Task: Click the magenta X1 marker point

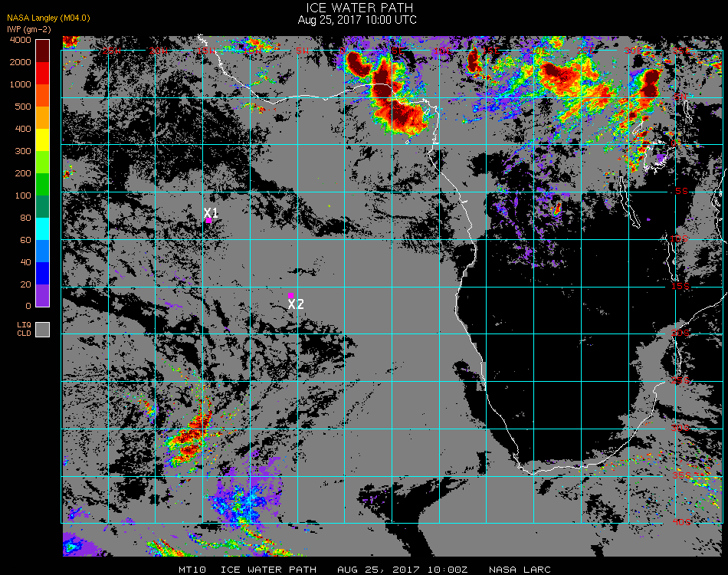Action: point(209,221)
